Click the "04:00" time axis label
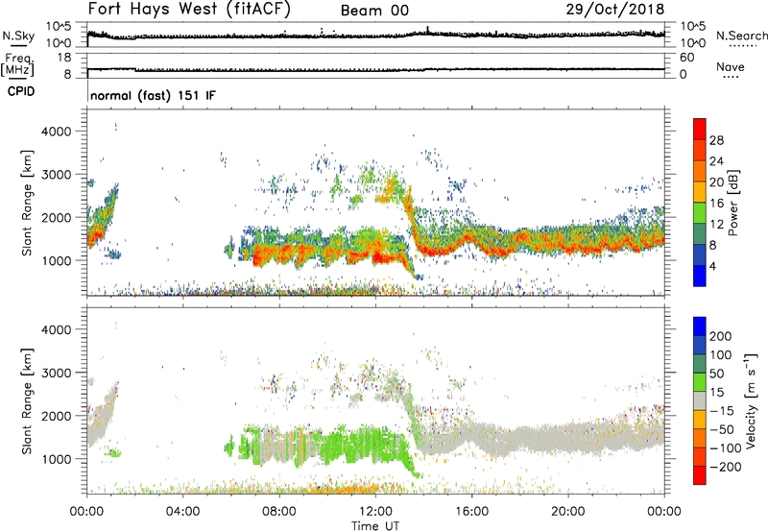 (x=183, y=512)
